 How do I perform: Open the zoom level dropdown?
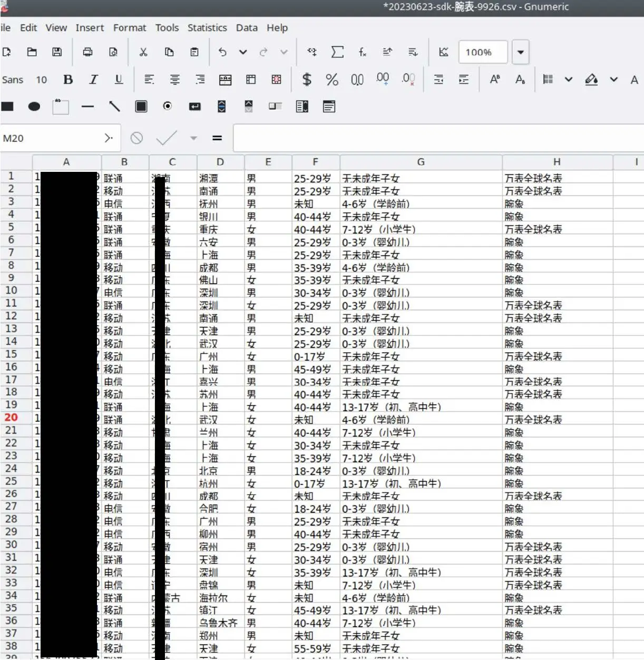[521, 52]
